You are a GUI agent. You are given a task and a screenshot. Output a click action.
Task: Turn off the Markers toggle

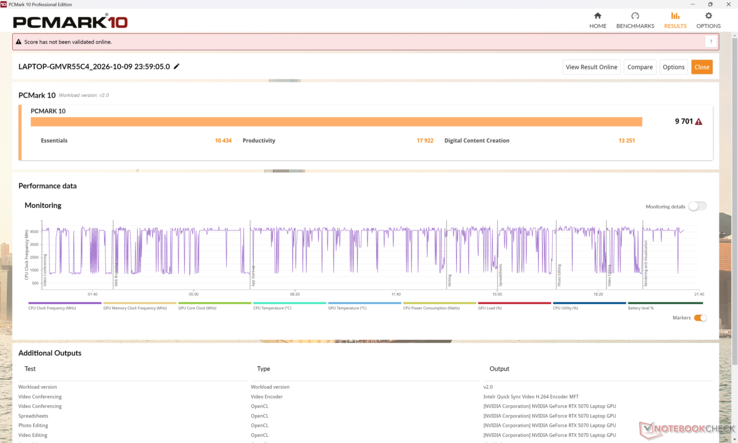(x=700, y=318)
